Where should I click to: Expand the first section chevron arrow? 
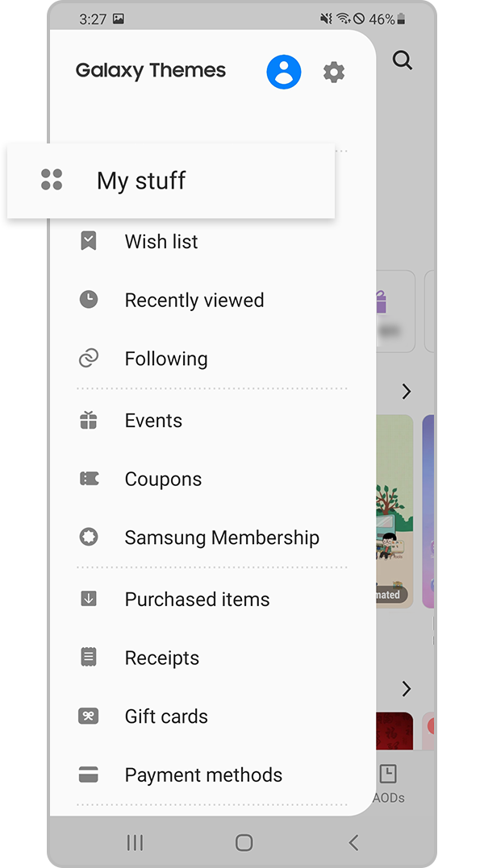(x=407, y=392)
